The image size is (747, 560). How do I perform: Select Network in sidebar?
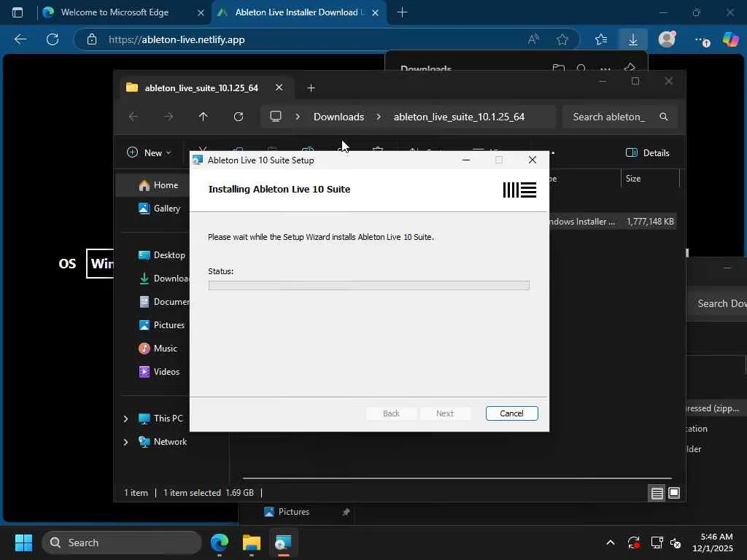point(163,441)
